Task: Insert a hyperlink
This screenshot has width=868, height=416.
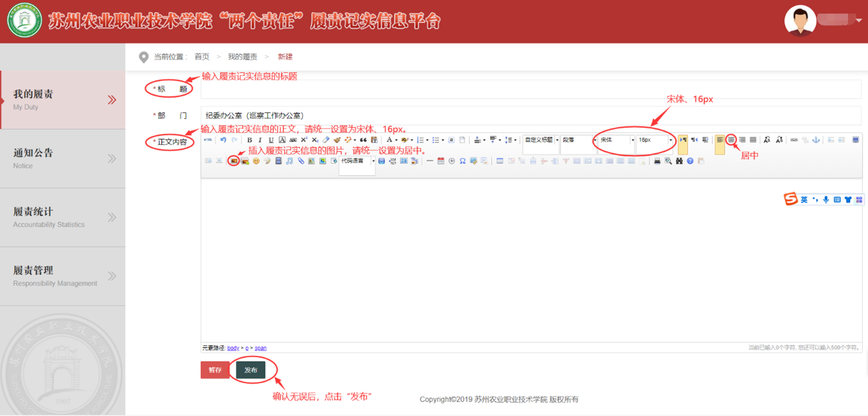Action: pos(794,140)
